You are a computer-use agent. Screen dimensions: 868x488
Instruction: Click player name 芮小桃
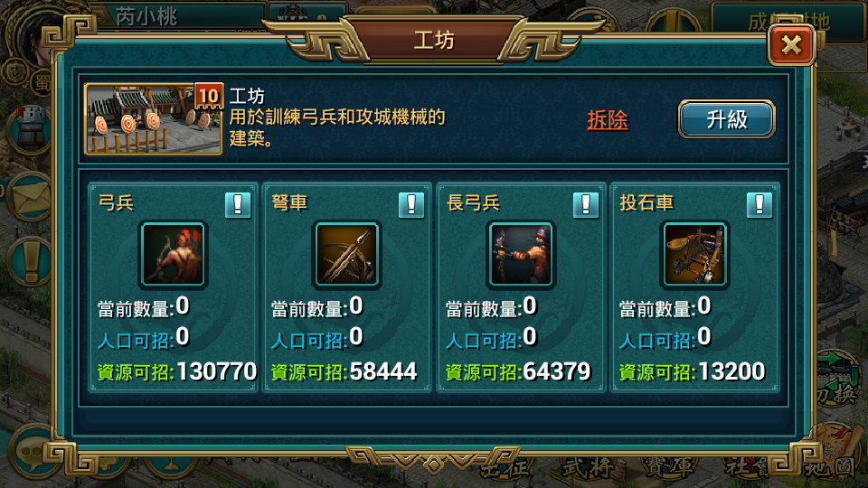coord(146,16)
